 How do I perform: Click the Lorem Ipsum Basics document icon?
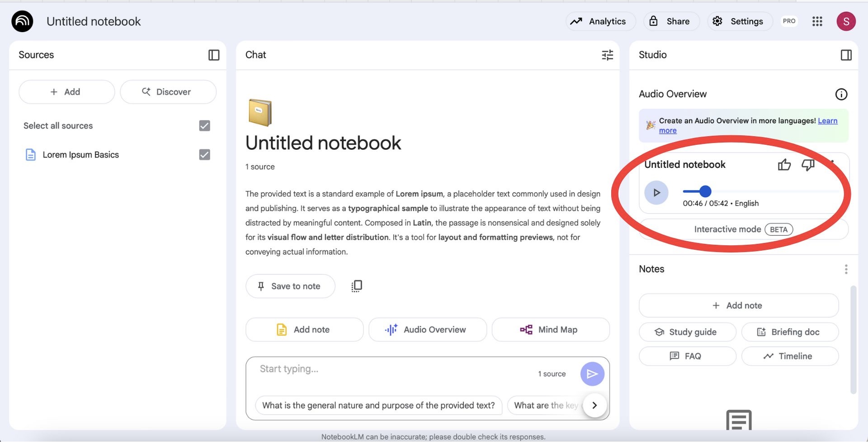pos(30,155)
